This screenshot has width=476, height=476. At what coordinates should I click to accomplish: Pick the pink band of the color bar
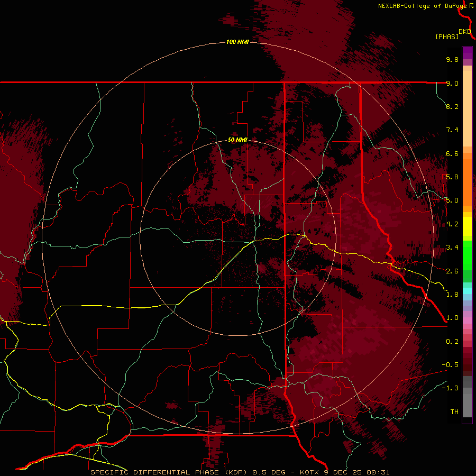click(467, 321)
